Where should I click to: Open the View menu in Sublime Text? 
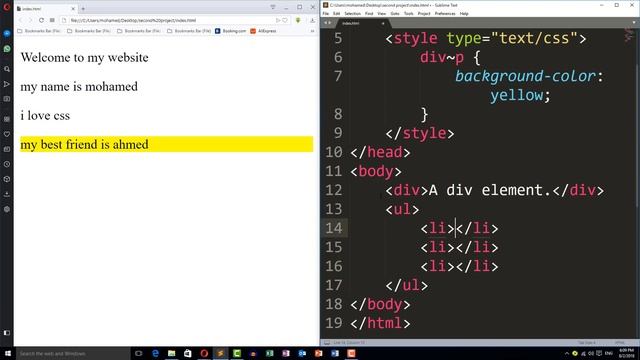(x=382, y=13)
